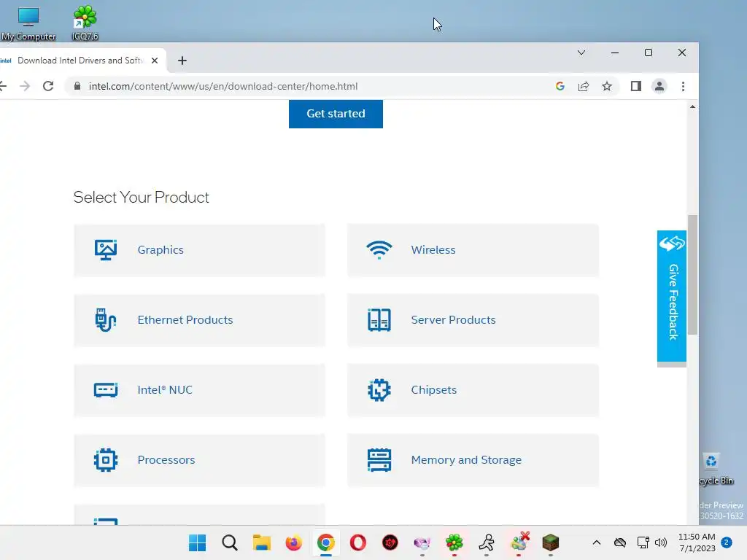
Task: Click the Server Products icon
Action: [379, 319]
